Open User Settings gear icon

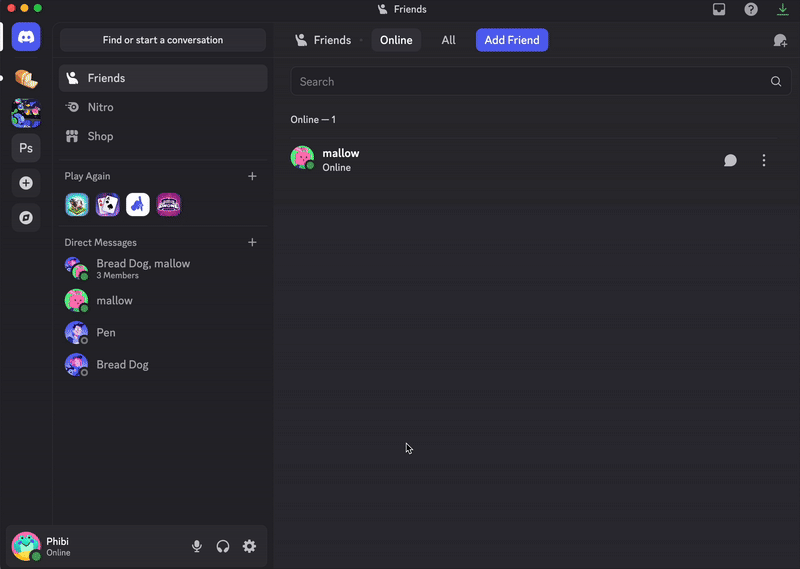pos(249,546)
